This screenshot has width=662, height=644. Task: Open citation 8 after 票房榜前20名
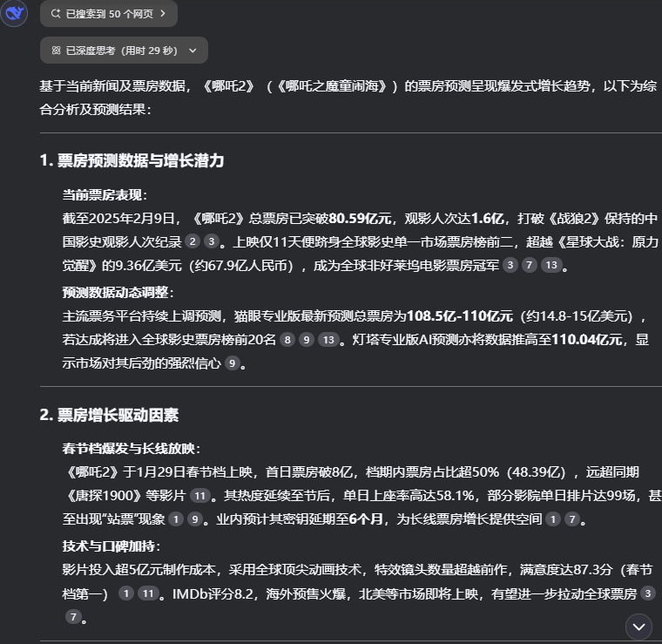click(287, 340)
